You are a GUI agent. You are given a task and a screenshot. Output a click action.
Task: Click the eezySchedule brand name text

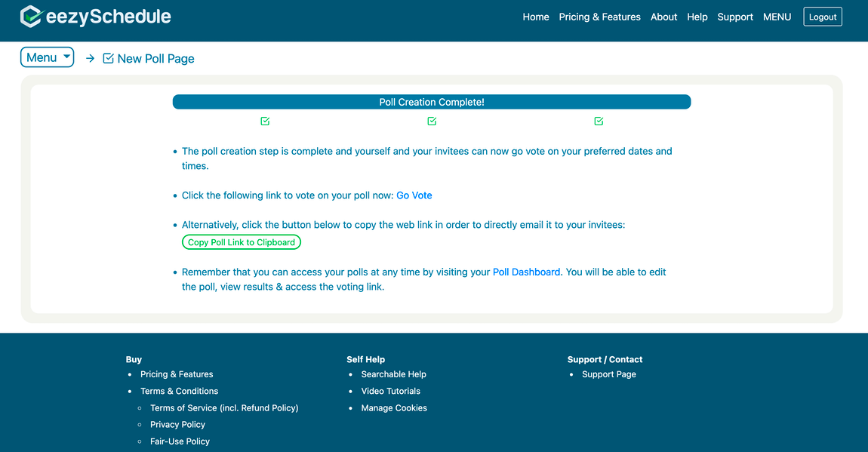click(x=109, y=17)
